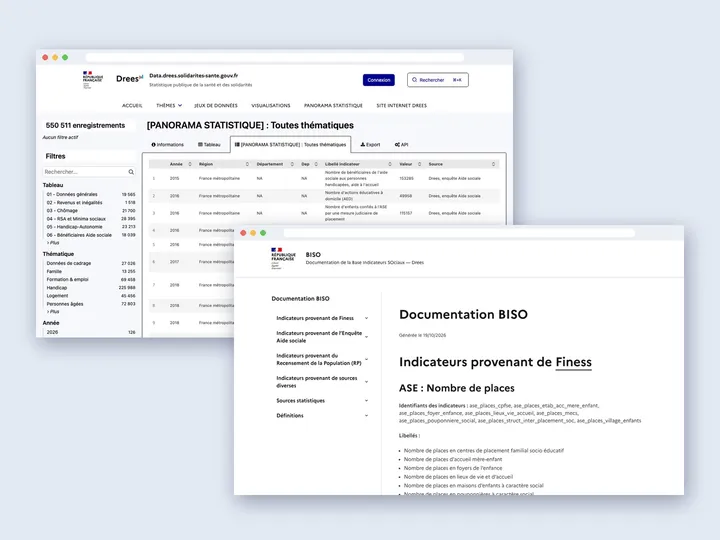
Task: Click the Filtres Rechercher input field
Action: (x=89, y=172)
